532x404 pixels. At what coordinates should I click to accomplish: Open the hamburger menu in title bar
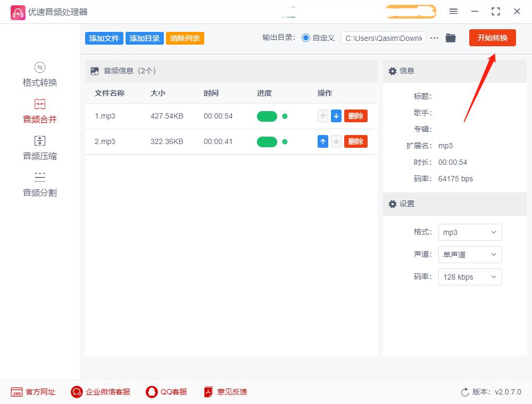[x=453, y=12]
